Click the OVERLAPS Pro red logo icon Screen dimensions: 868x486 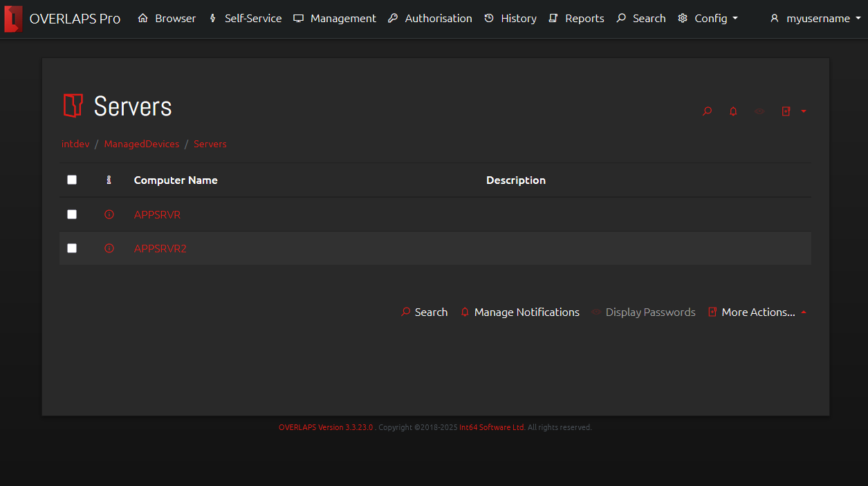[x=13, y=19]
